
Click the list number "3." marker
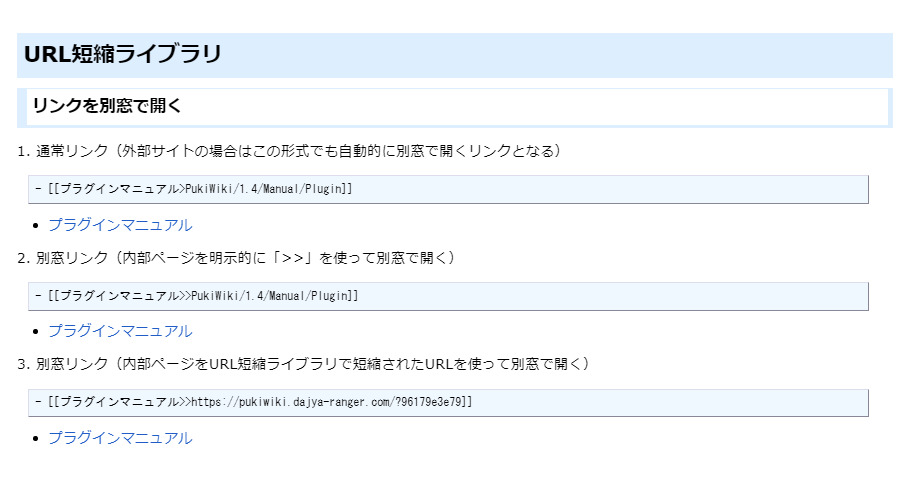[x=24, y=364]
